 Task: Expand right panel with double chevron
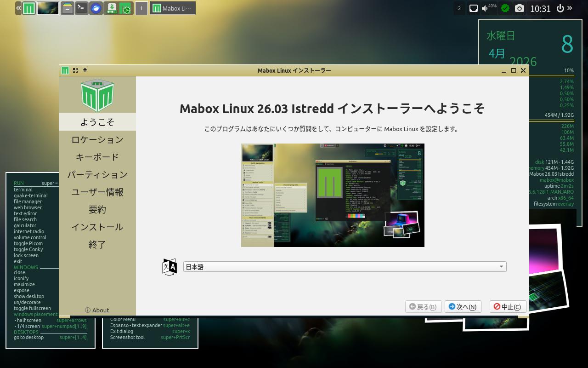(570, 8)
